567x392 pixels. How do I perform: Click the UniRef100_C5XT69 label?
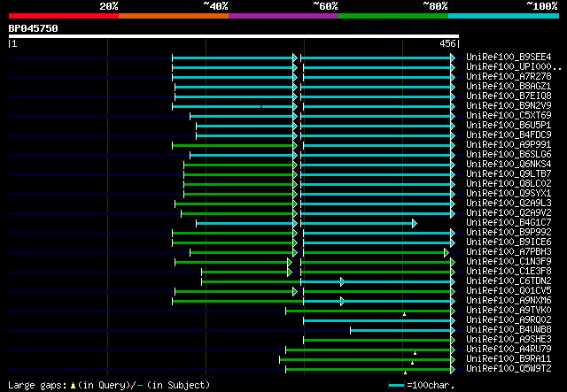tap(509, 116)
